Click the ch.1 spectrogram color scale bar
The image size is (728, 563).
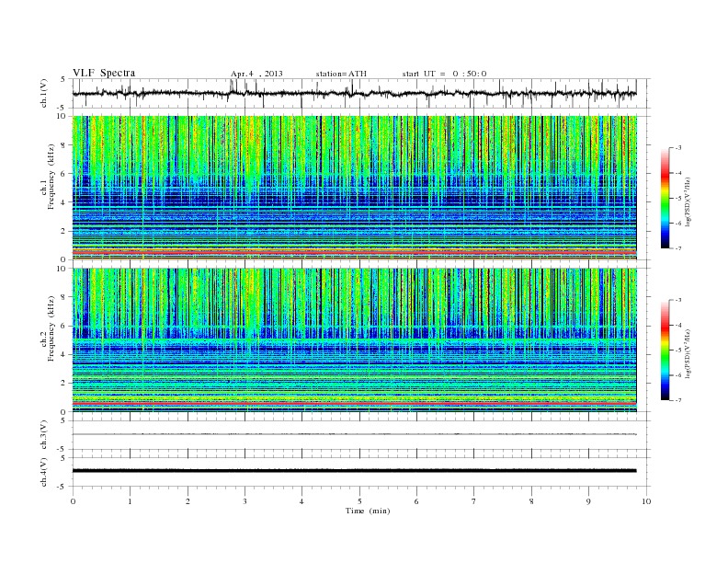[665, 198]
